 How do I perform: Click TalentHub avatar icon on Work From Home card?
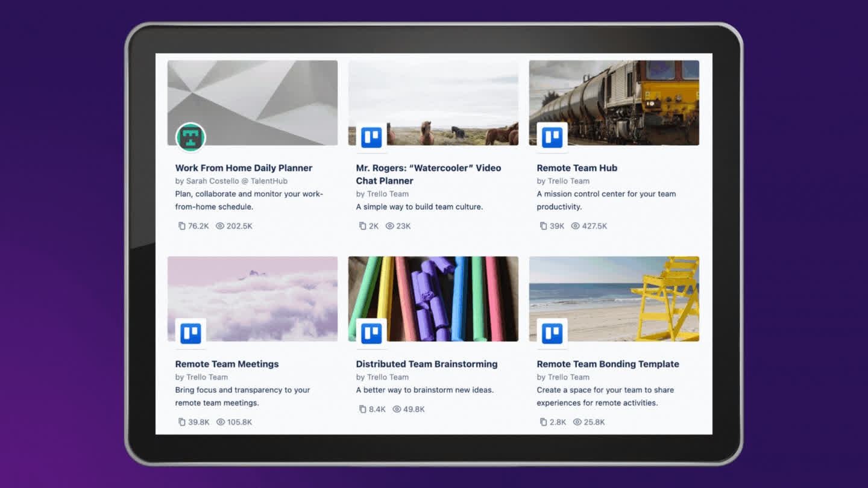pos(191,137)
